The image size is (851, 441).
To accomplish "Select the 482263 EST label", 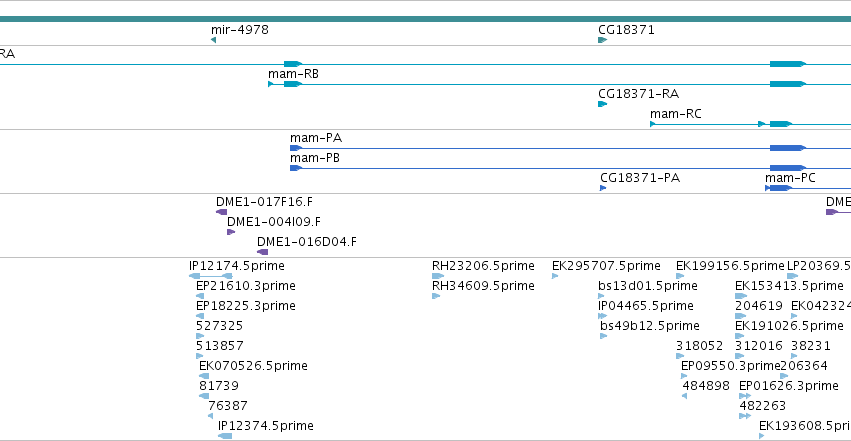I will [763, 406].
